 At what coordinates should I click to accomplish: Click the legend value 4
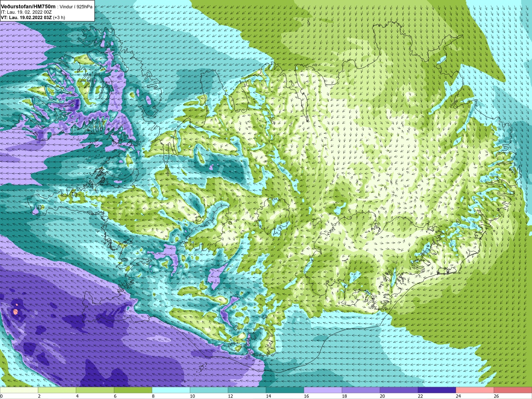77,396
